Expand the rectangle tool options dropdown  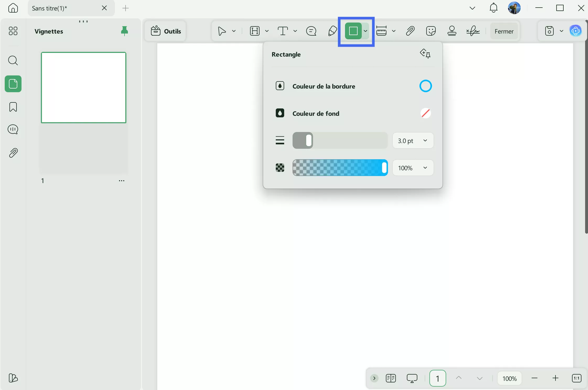pos(366,31)
